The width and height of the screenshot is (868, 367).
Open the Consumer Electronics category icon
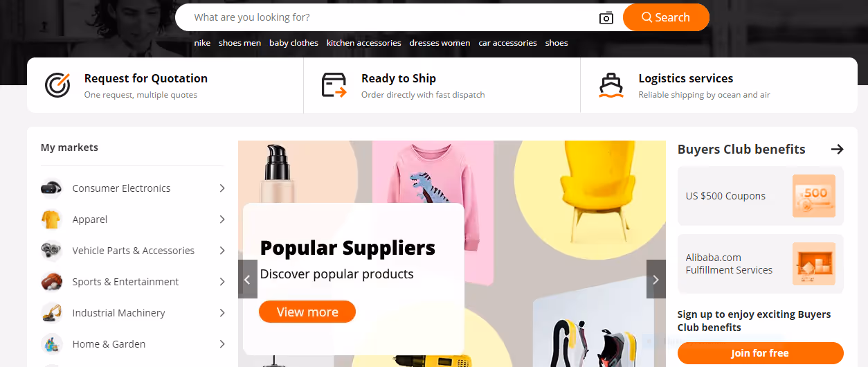[x=51, y=188]
